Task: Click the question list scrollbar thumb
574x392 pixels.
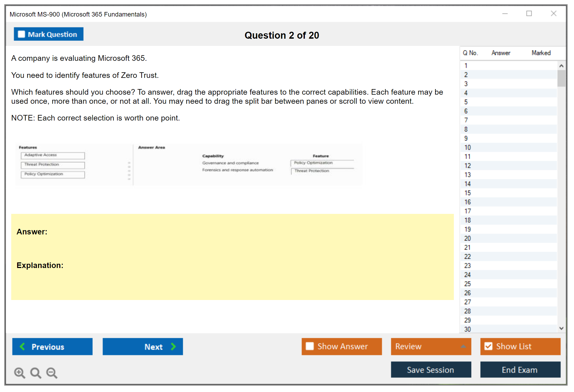Action: (x=561, y=78)
